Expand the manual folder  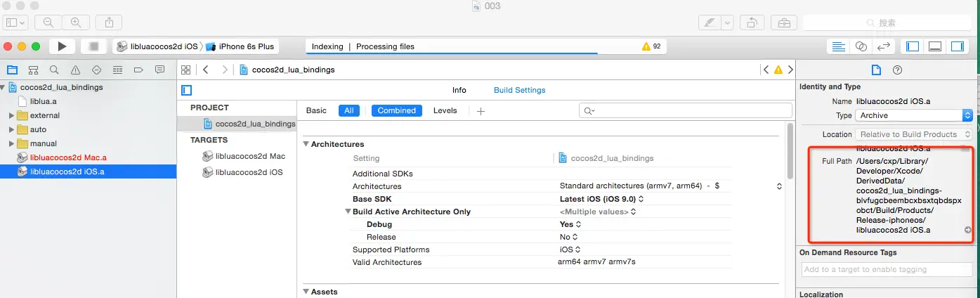(x=11, y=143)
